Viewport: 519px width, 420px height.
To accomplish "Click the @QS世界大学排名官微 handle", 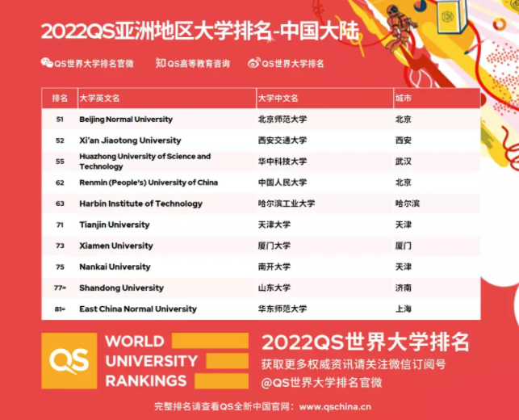I will point(321,383).
